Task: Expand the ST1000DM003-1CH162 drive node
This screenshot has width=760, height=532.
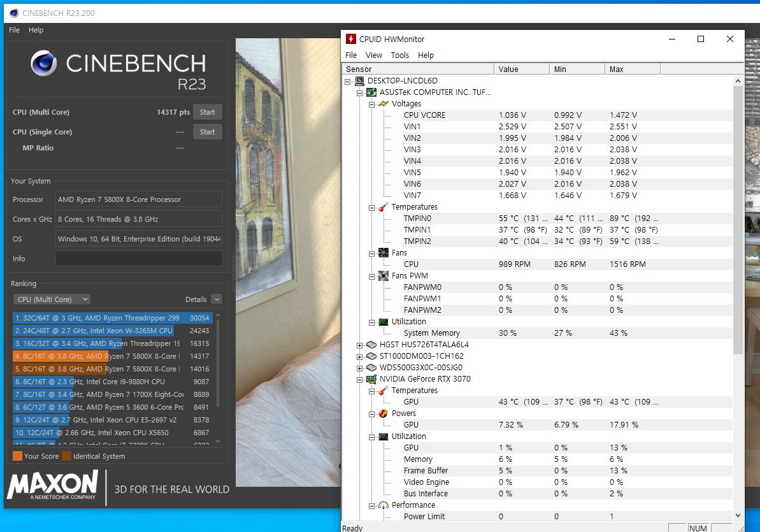Action: click(x=360, y=357)
